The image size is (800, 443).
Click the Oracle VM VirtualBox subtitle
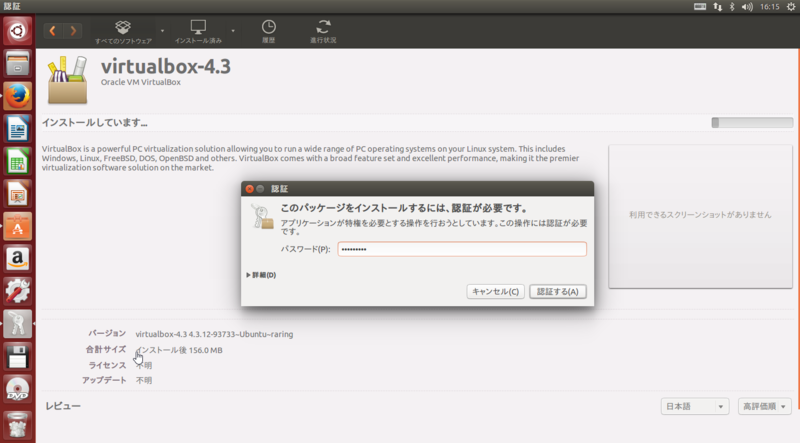(x=141, y=82)
